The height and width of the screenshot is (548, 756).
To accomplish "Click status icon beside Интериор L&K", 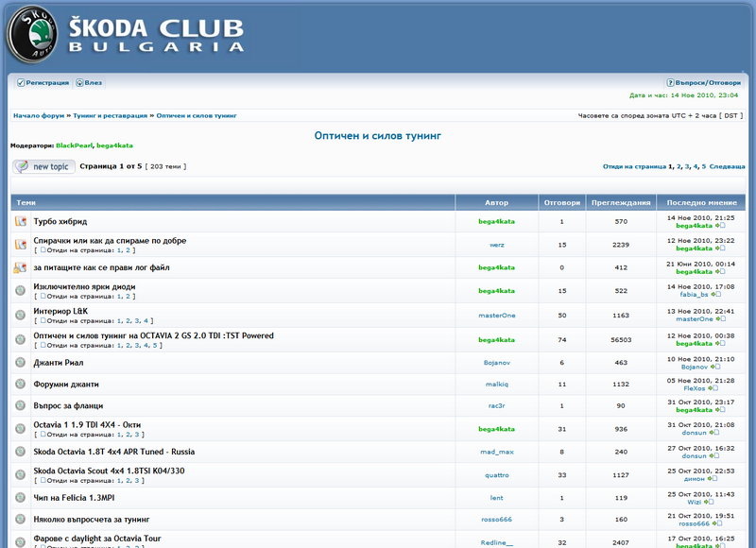I will click(x=20, y=316).
